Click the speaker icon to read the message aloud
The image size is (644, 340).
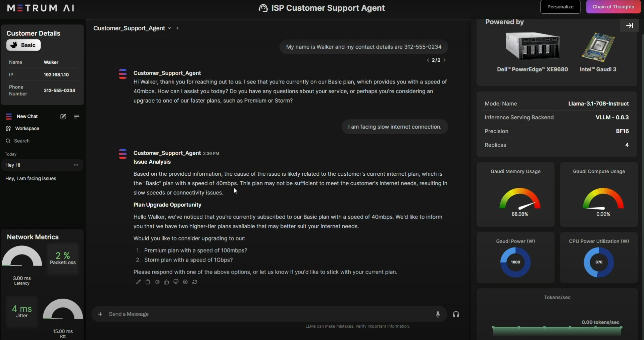click(157, 282)
